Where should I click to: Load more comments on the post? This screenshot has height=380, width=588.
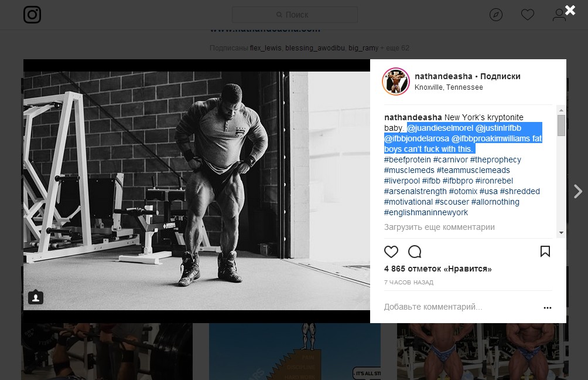439,226
